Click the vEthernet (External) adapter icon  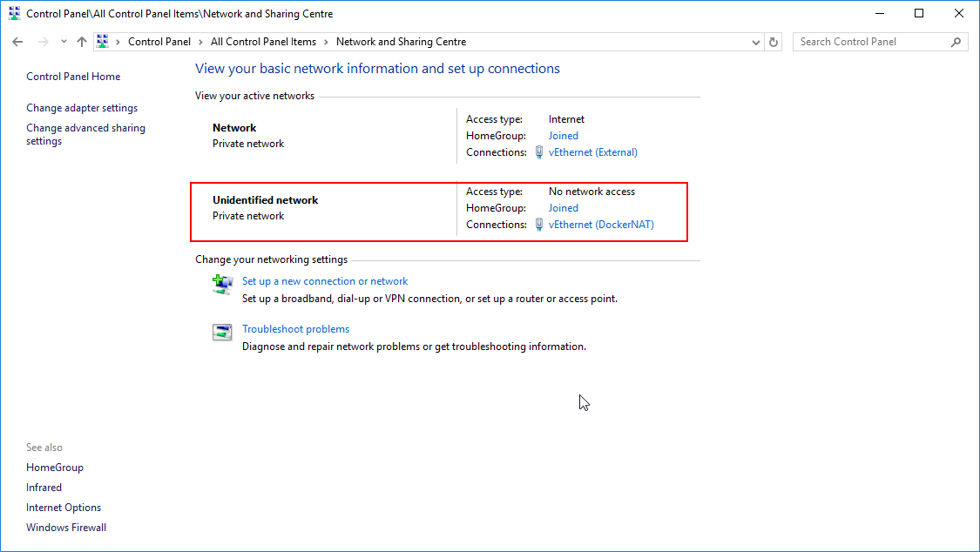[x=539, y=152]
